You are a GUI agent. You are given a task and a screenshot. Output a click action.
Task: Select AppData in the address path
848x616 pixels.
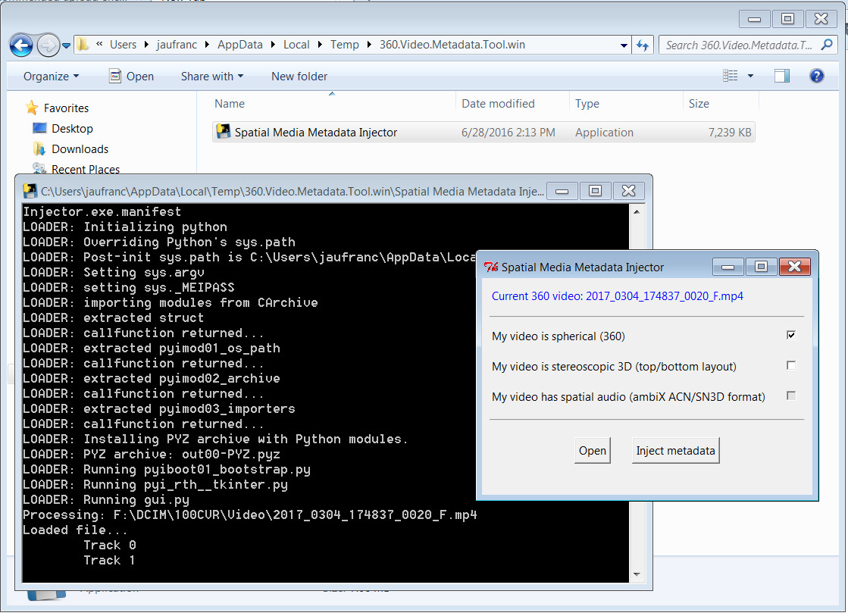[x=239, y=45]
